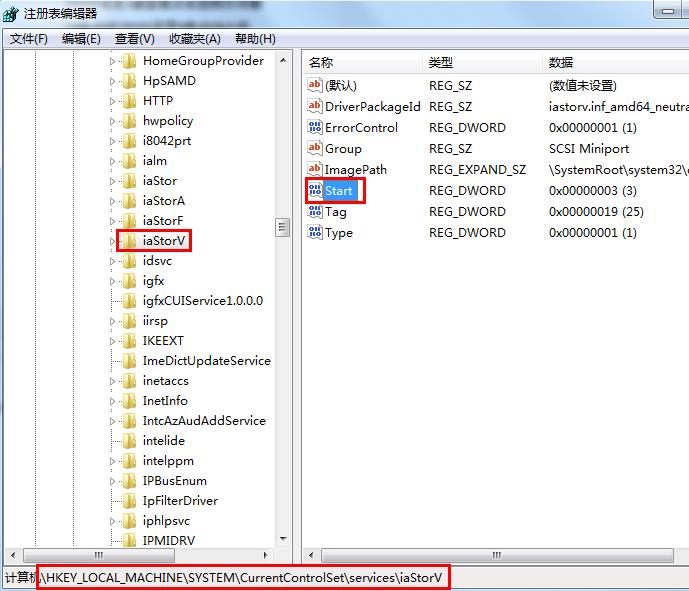The image size is (689, 591).
Task: Click the HomeGroupProvider folder icon
Action: click(x=129, y=61)
